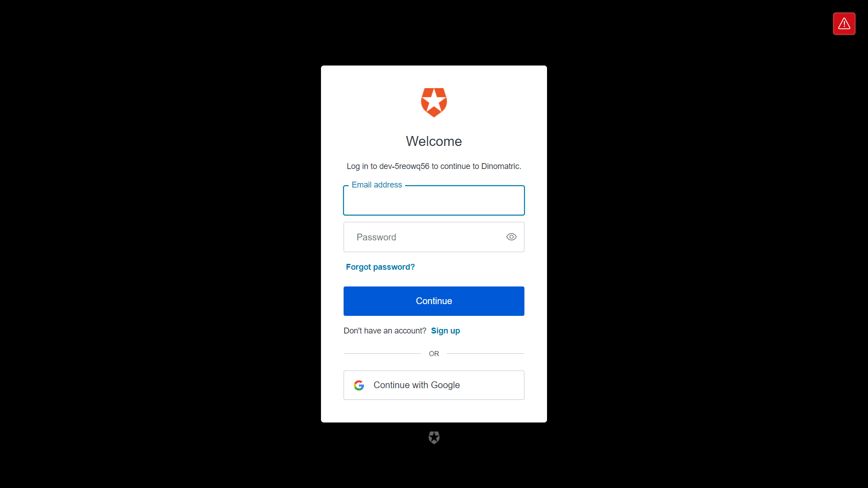Click the Continue with Google label text

click(416, 385)
